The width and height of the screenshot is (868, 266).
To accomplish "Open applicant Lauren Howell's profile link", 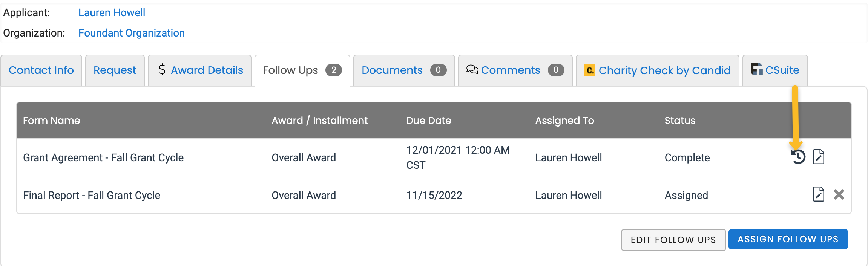I will pos(112,12).
